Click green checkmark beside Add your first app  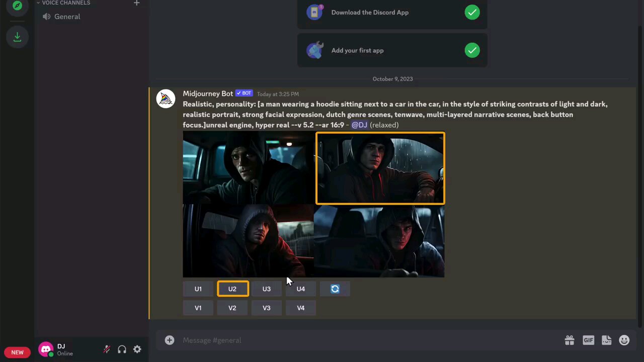[472, 50]
